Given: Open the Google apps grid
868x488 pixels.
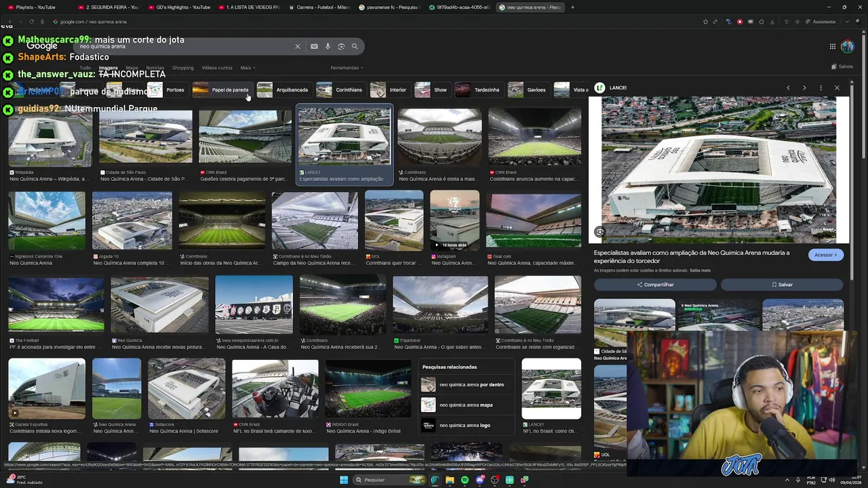Looking at the screenshot, I should pos(833,46).
